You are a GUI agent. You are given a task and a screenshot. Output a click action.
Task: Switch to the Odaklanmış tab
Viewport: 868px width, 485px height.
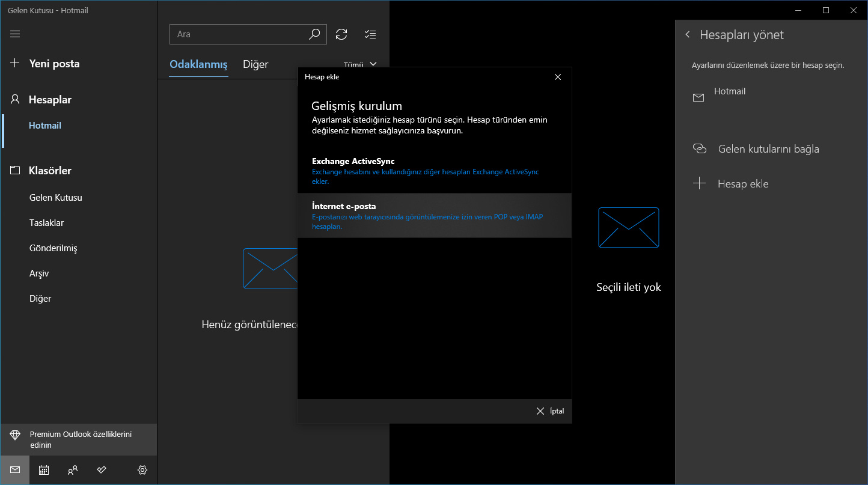pos(198,64)
